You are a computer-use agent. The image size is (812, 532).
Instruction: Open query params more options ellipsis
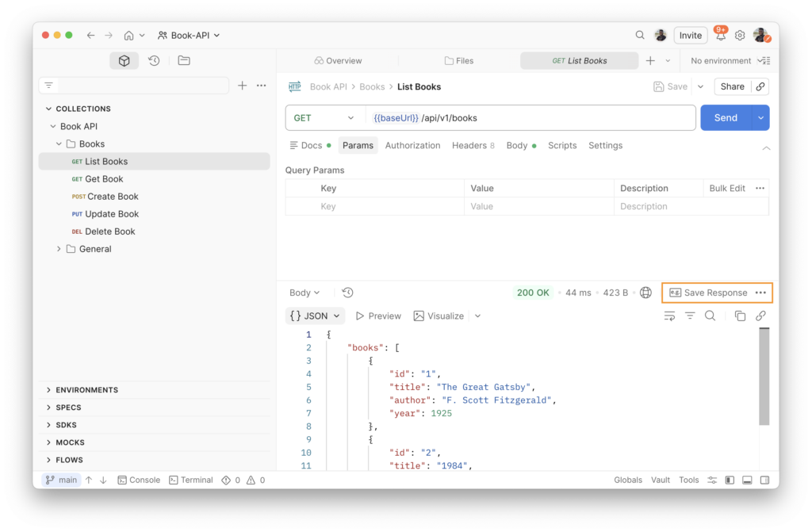click(x=760, y=188)
